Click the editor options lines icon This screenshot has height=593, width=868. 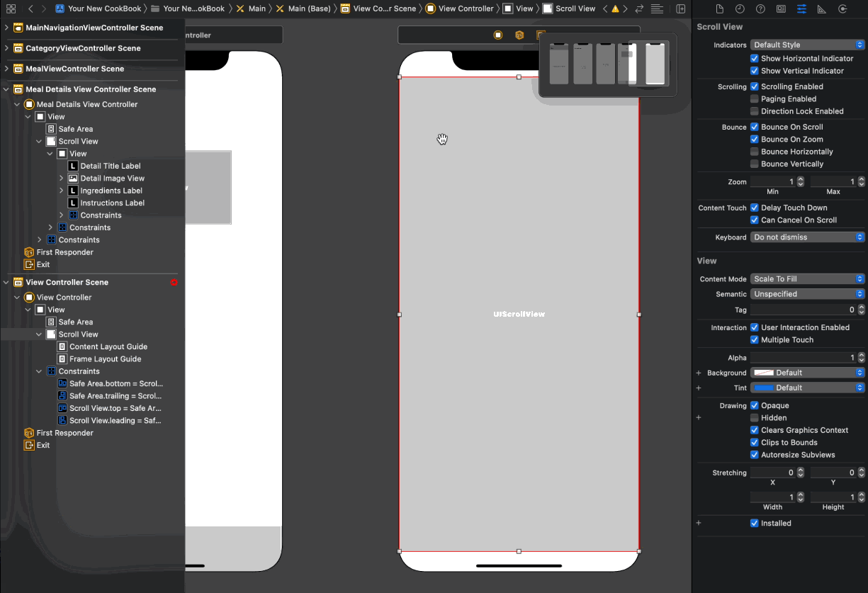[x=658, y=9]
